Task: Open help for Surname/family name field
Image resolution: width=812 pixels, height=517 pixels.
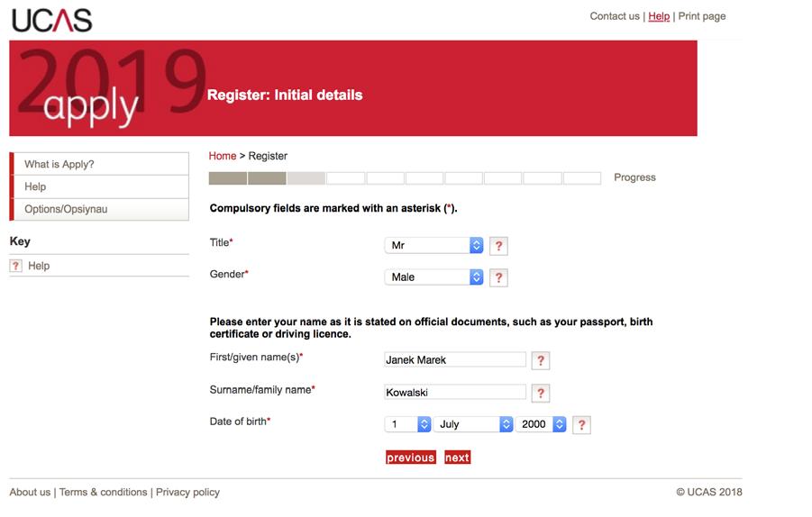Action: [540, 394]
